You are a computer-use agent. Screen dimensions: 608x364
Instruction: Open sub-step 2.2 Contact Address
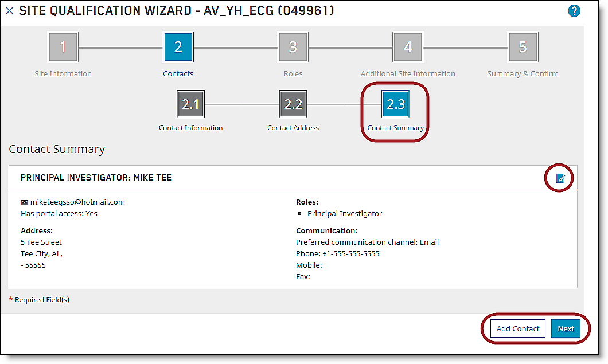click(x=293, y=104)
